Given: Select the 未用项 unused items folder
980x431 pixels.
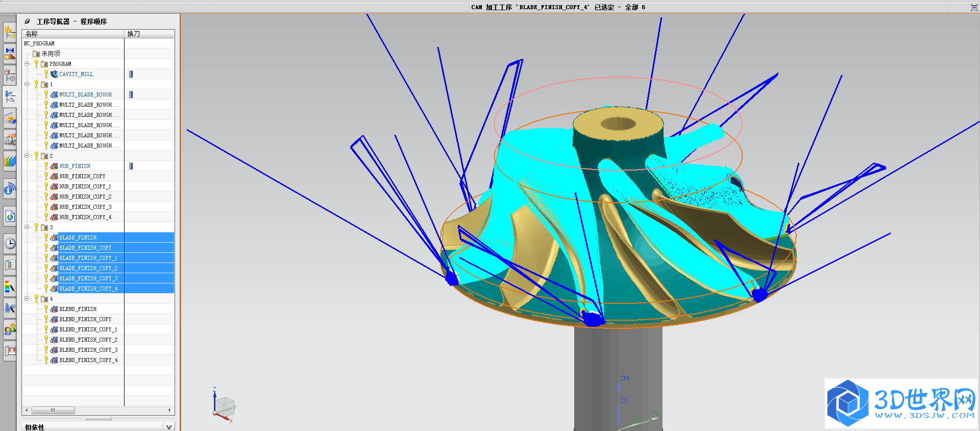Looking at the screenshot, I should tap(51, 54).
